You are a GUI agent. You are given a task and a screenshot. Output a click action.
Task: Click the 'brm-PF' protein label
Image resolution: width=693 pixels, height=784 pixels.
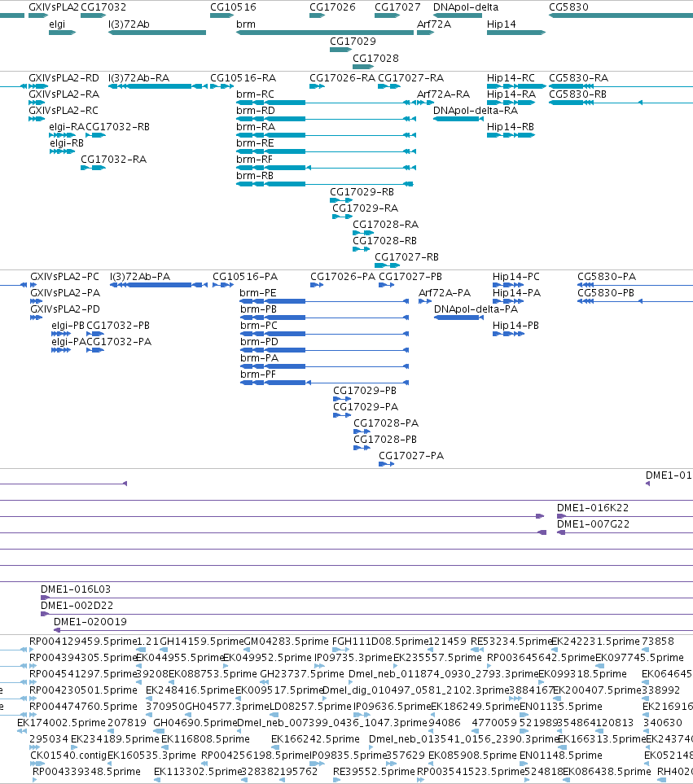[x=258, y=374]
